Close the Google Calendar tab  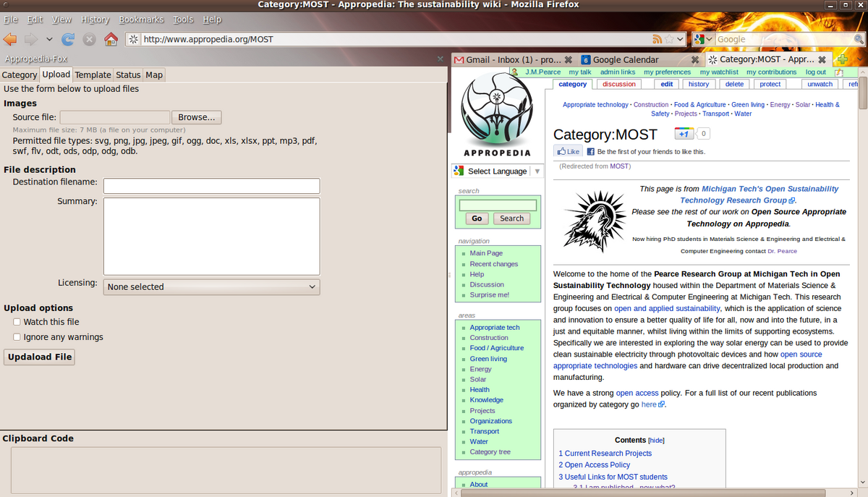(695, 59)
